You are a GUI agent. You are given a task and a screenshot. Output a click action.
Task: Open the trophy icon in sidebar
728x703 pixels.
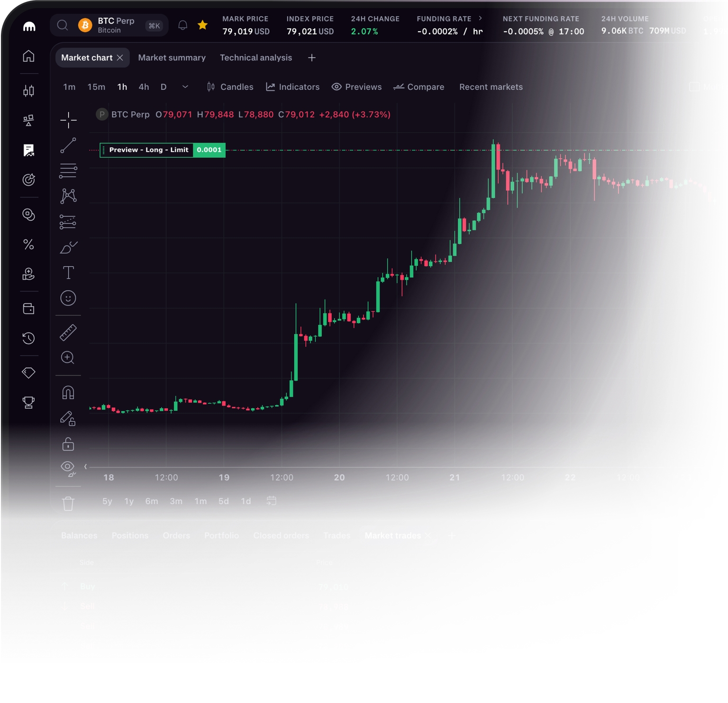coord(28,402)
